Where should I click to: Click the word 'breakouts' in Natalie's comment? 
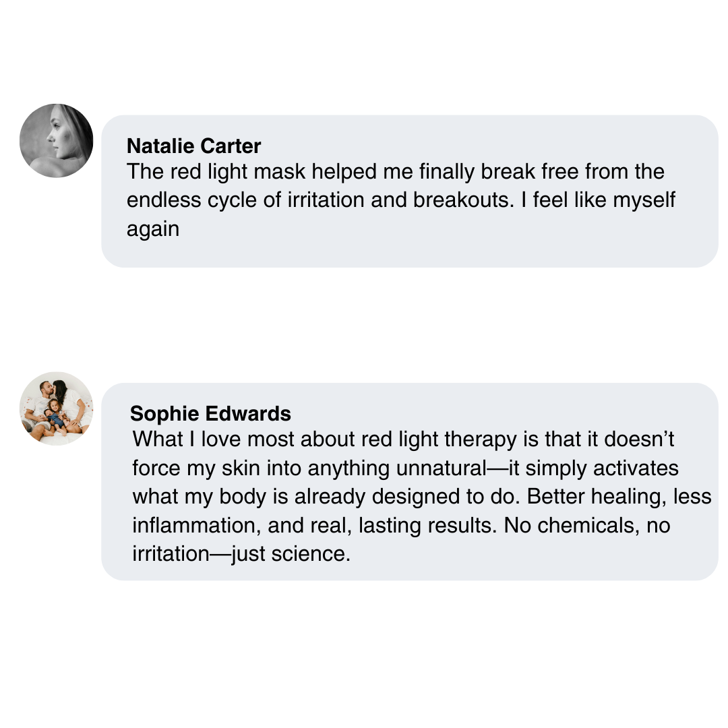tap(463, 200)
